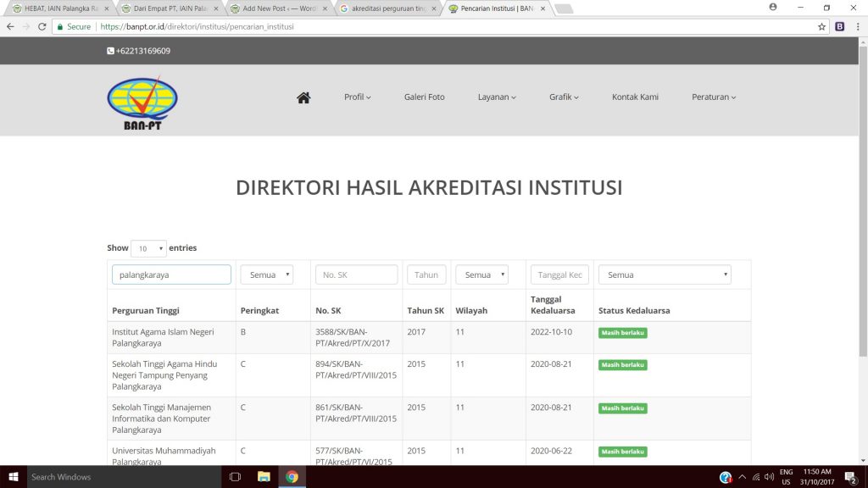Click Universitas Muhammadiyah Palangkaraya
The width and height of the screenshot is (868, 488).
(164, 456)
